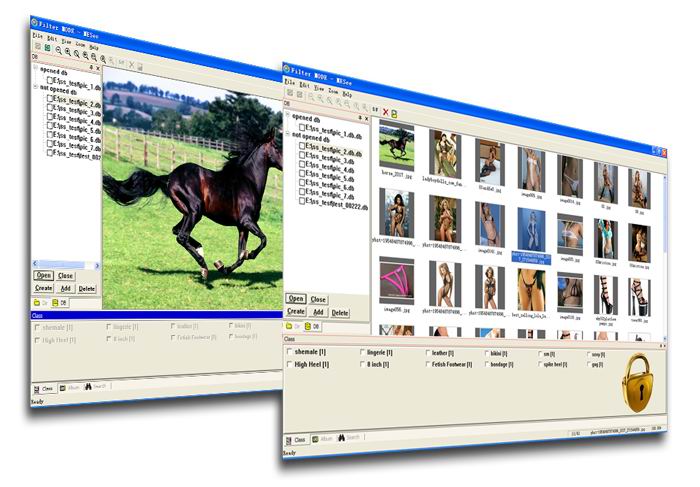Open the View menu in right window
700x487 pixels.
[319, 88]
